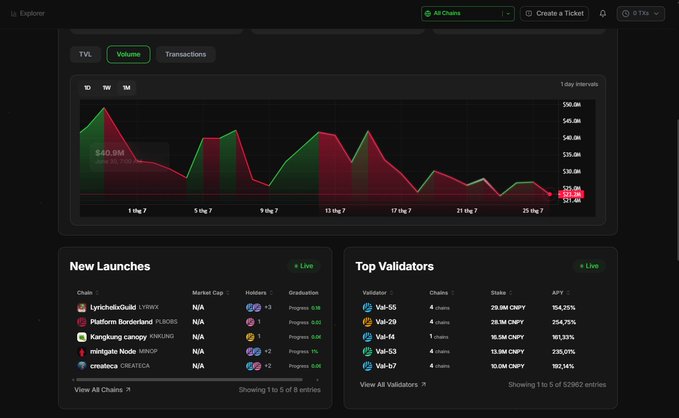Click the 10.0M CNPY stake value

pos(507,366)
